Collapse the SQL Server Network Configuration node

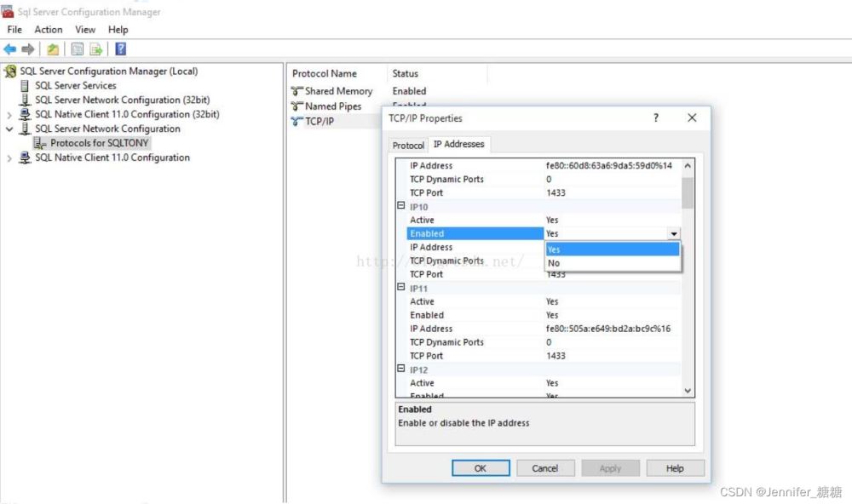9,129
